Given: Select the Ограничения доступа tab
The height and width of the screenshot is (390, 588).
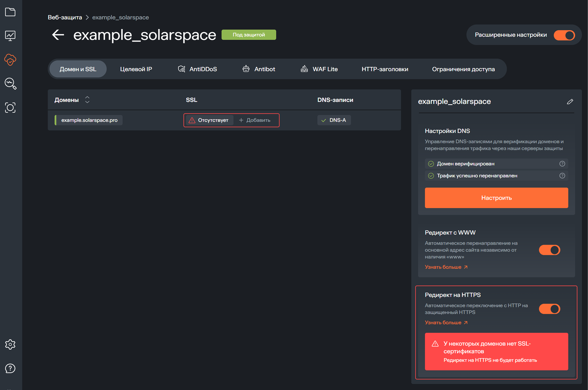Looking at the screenshot, I should [463, 69].
